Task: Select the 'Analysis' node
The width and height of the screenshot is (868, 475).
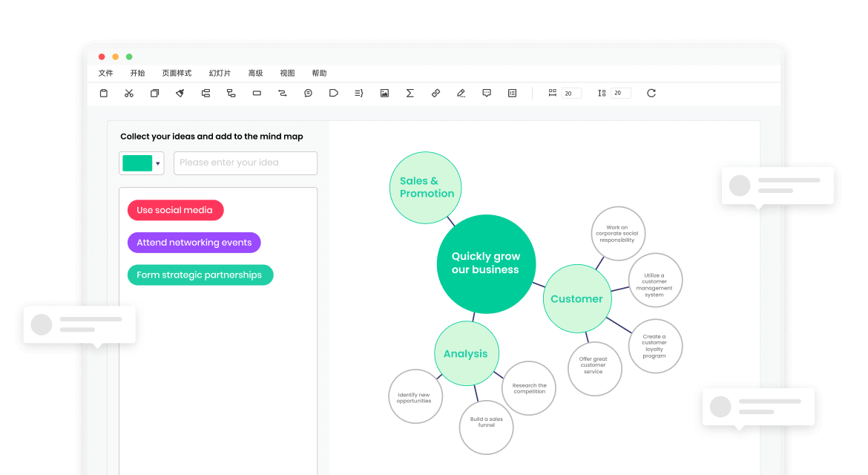Action: (x=466, y=353)
